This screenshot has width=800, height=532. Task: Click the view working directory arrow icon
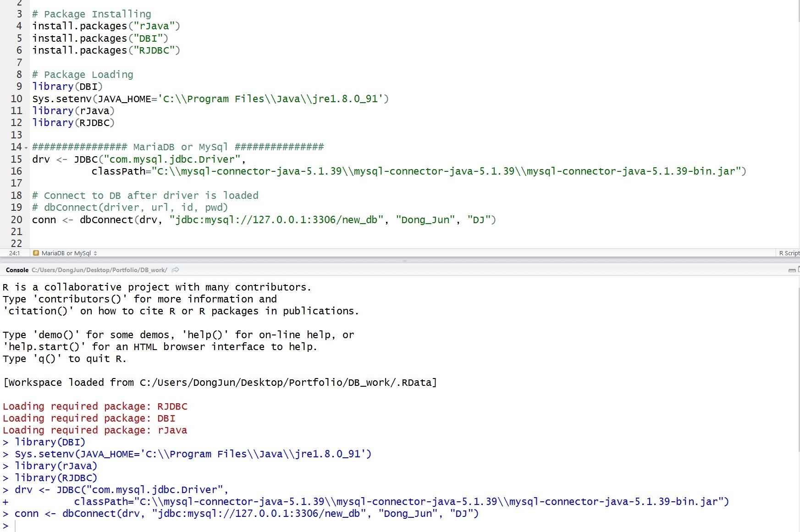tap(175, 270)
